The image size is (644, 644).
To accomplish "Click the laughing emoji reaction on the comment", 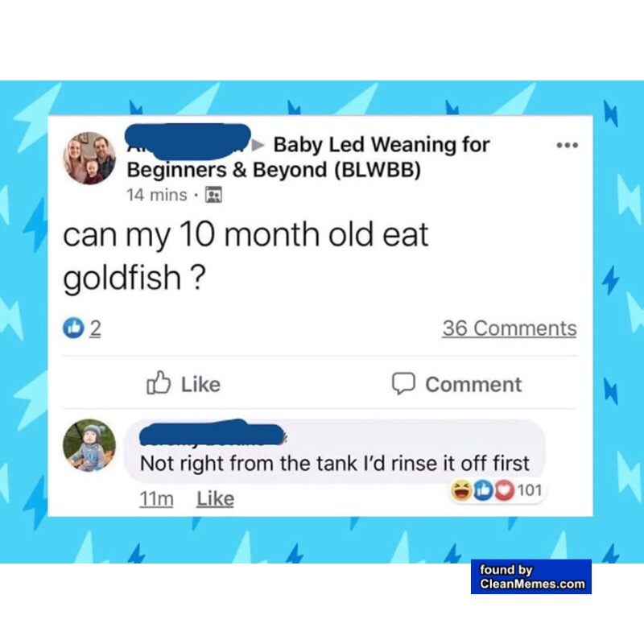I will coord(461,490).
